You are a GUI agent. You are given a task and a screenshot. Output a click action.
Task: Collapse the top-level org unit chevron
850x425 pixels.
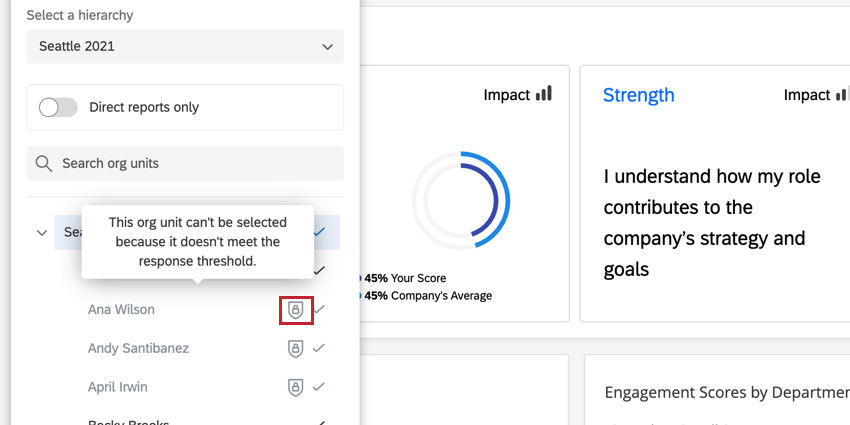click(x=42, y=232)
